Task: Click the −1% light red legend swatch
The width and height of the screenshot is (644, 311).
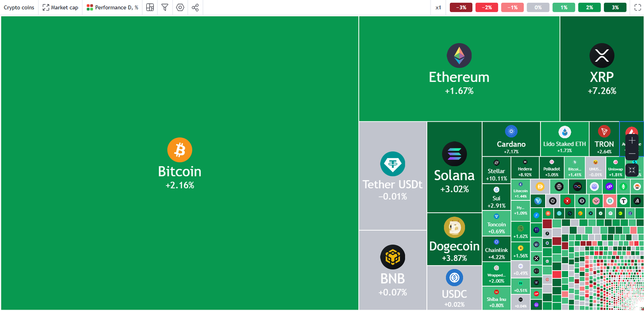Action: [512, 7]
